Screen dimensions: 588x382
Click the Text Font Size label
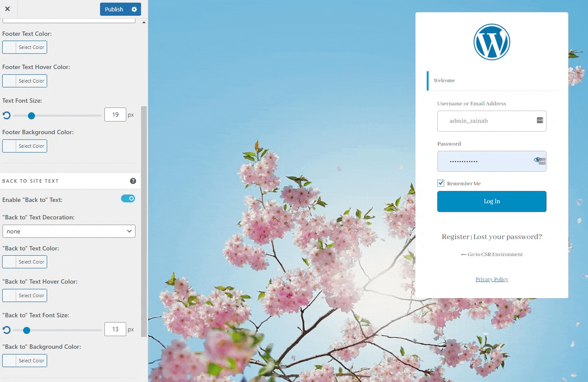point(22,101)
